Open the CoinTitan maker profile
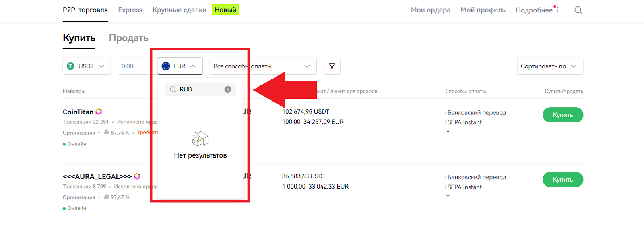 tap(78, 112)
